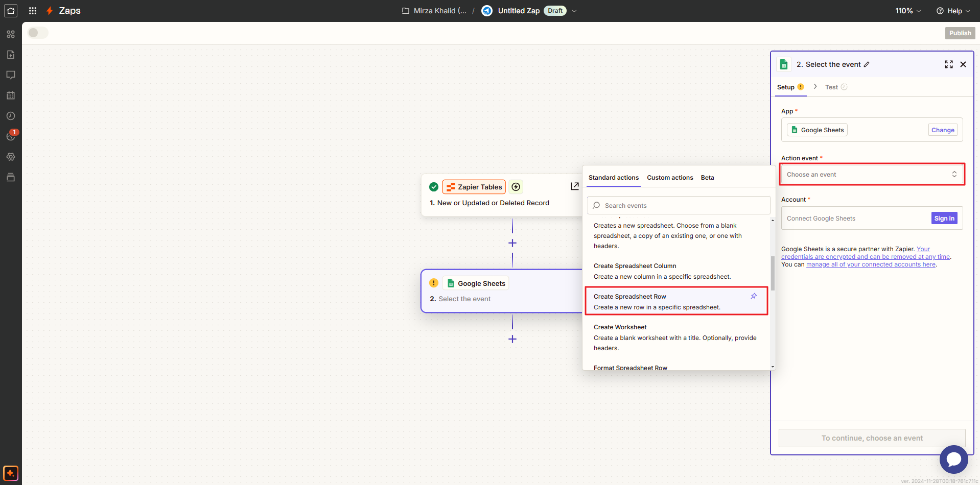This screenshot has width=980, height=485.
Task: Click inside the Search events field
Action: point(679,206)
